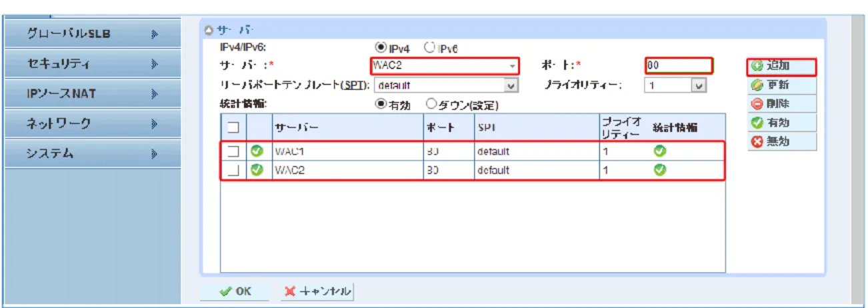The width and height of the screenshot is (868, 308).
Task: Select the IPv4 radio button
Action: click(381, 48)
